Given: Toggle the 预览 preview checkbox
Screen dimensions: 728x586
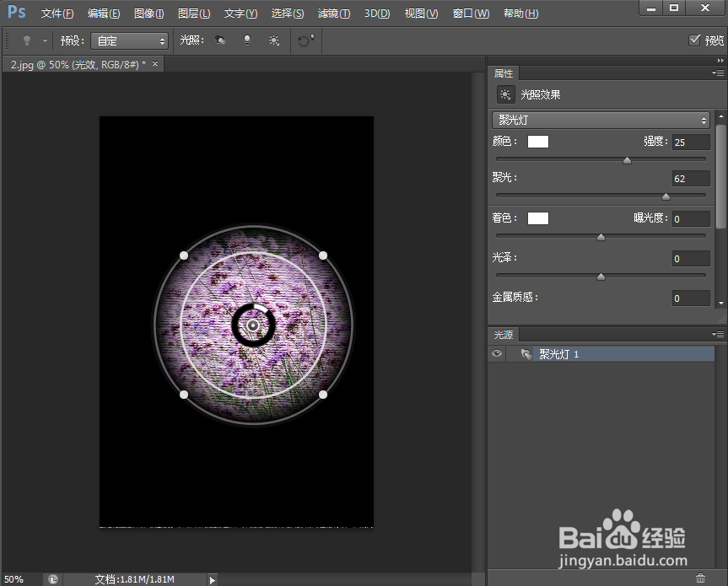Looking at the screenshot, I should point(694,40).
